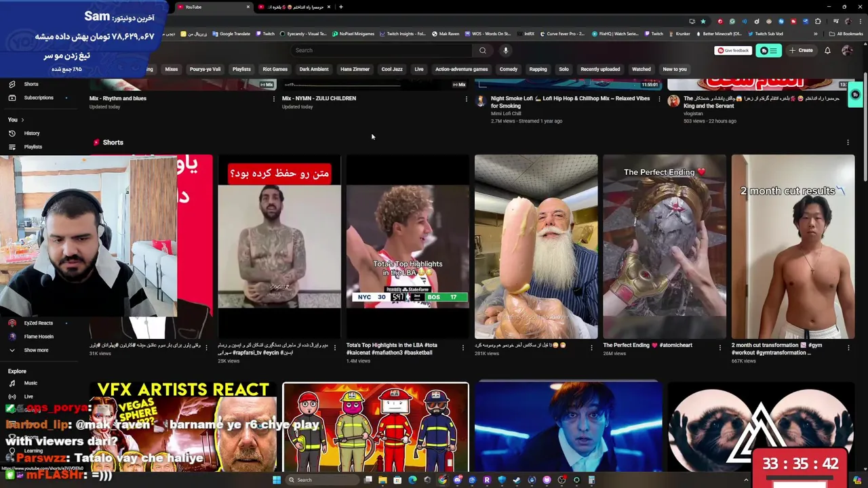Open Subscriptions in the sidebar
This screenshot has width=868, height=488.
pos(39,98)
